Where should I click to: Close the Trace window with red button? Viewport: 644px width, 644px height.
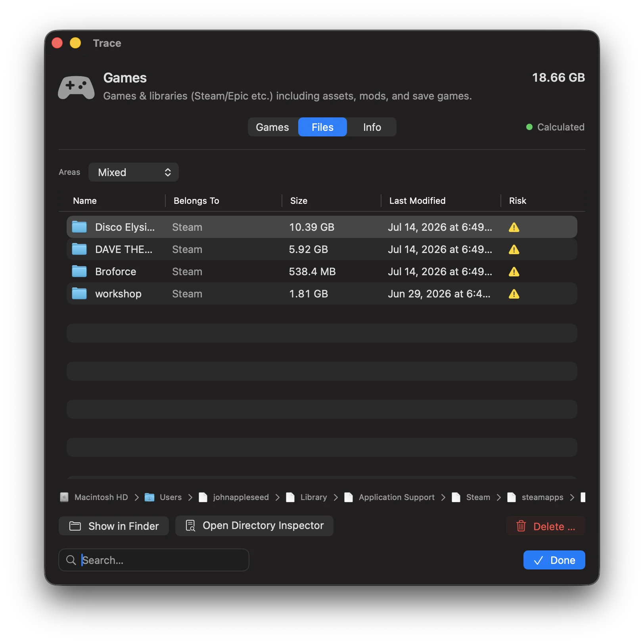click(57, 43)
